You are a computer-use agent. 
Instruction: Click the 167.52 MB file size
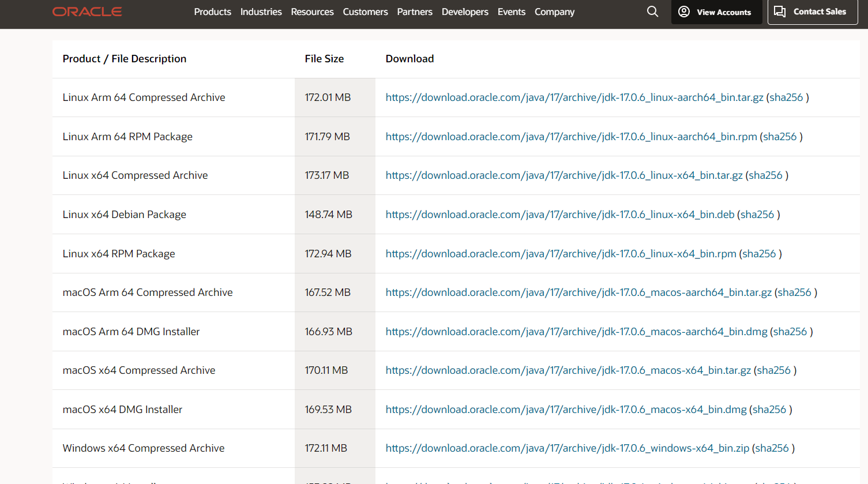click(328, 292)
